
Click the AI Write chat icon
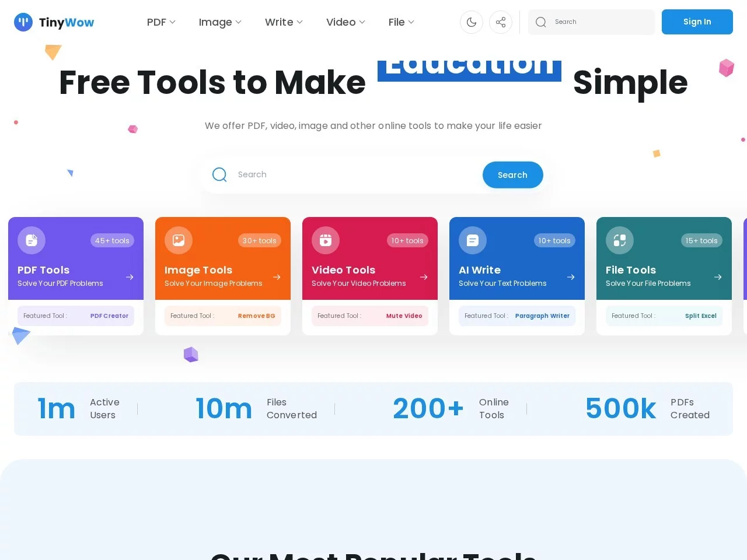(x=472, y=240)
